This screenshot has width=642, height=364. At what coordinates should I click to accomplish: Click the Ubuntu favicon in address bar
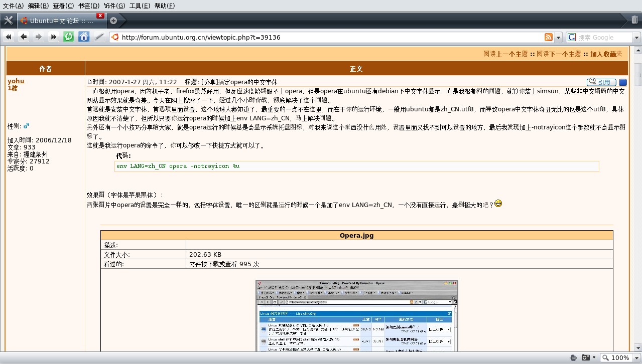coord(115,37)
